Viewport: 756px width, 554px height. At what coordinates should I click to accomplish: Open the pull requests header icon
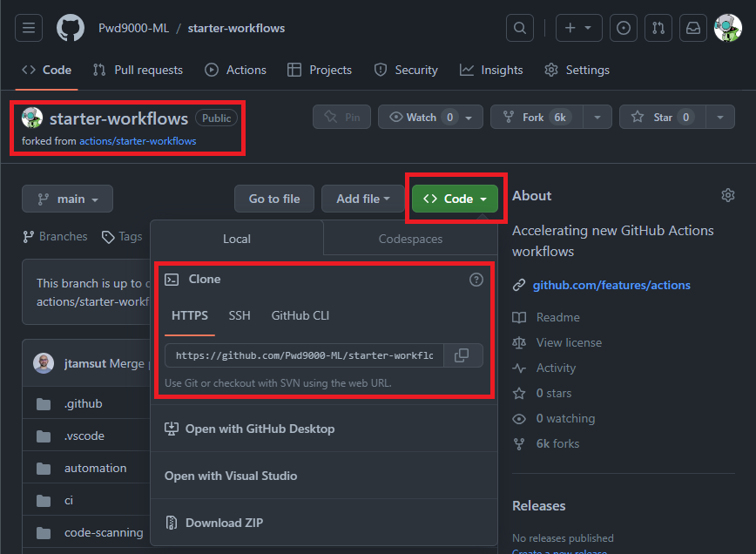(658, 28)
